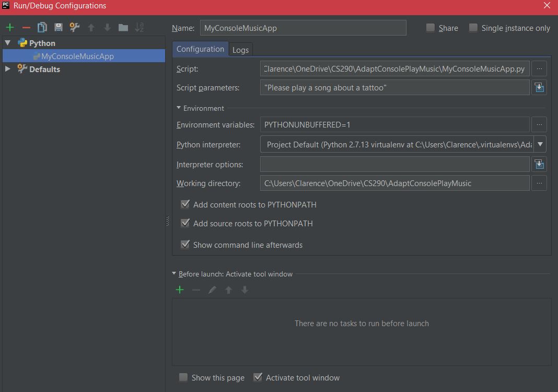
Task: Add a before launch task
Action: [180, 290]
